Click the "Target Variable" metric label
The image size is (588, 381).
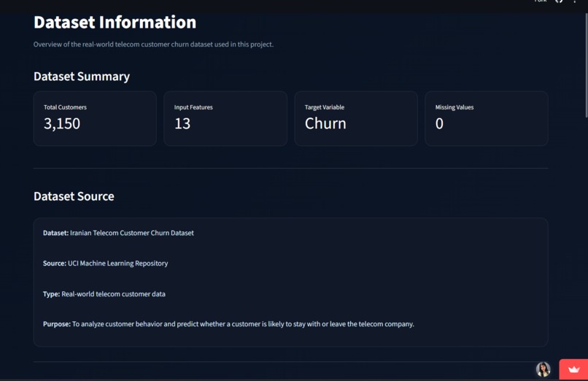tap(325, 107)
